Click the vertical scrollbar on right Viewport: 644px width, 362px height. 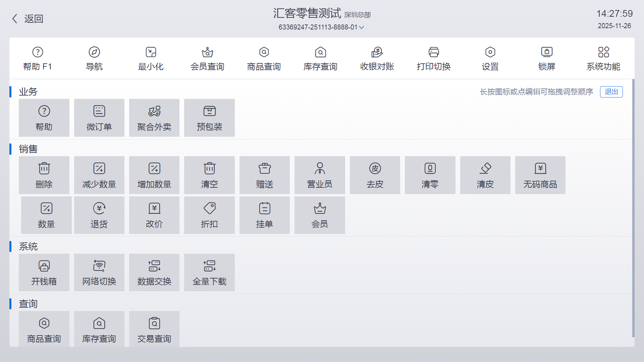click(x=633, y=208)
